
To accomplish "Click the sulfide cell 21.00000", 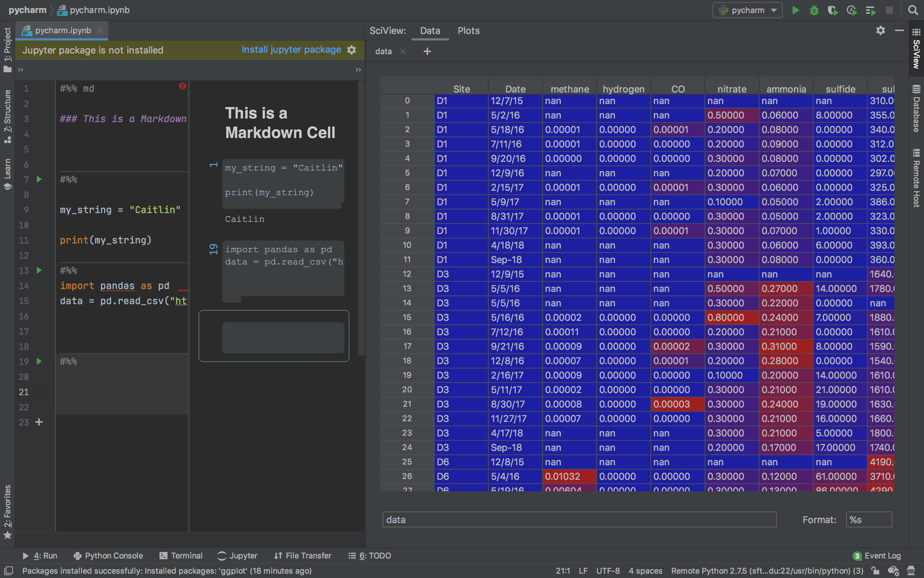I will point(840,389).
